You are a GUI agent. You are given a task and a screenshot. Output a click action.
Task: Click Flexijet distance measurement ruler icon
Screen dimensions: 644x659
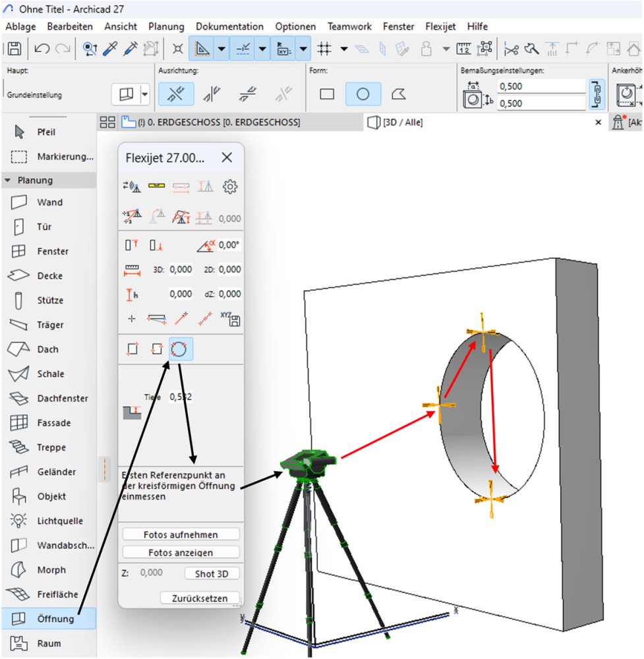pyautogui.click(x=132, y=270)
